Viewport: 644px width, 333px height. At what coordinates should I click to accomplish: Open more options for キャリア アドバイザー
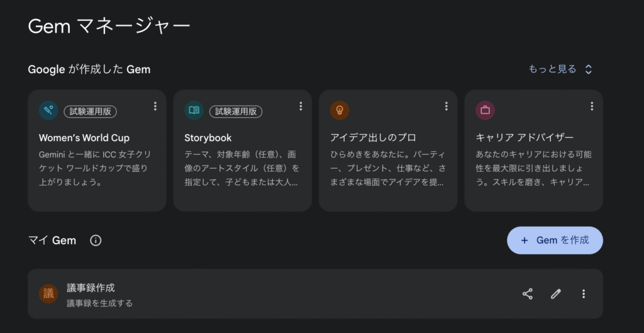click(592, 106)
